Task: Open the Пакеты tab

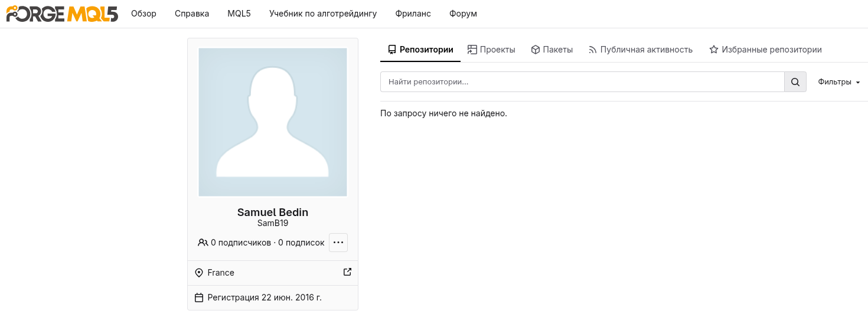Action: pyautogui.click(x=552, y=50)
